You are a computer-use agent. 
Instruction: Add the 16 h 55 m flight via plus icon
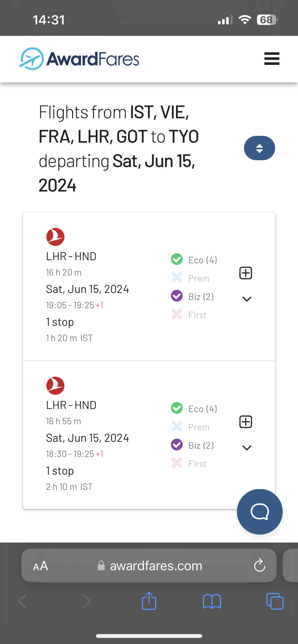pos(246,422)
